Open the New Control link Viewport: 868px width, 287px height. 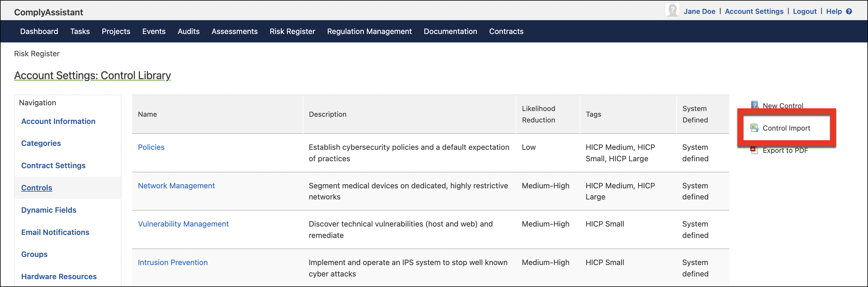[x=783, y=105]
